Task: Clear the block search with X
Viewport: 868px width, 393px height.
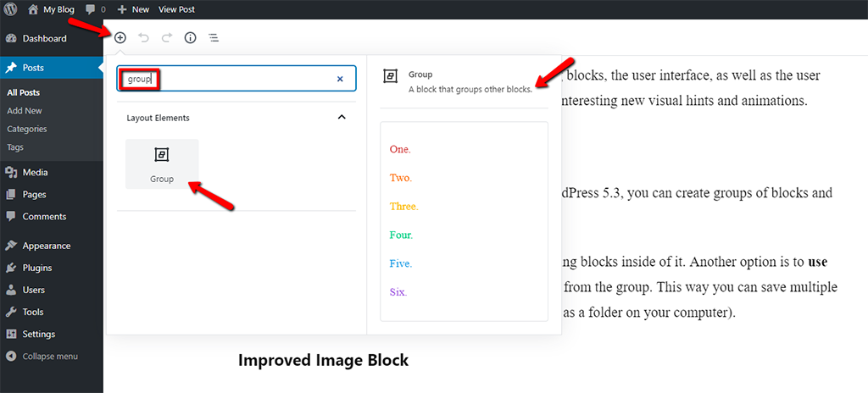Action: tap(340, 79)
